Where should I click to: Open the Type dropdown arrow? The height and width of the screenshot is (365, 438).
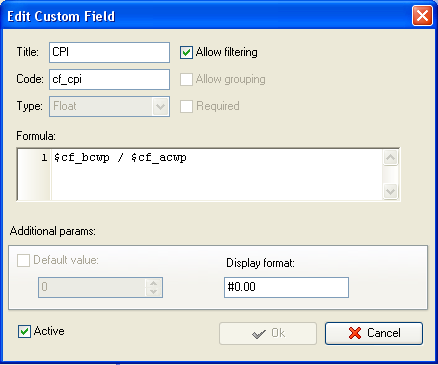[x=160, y=107]
